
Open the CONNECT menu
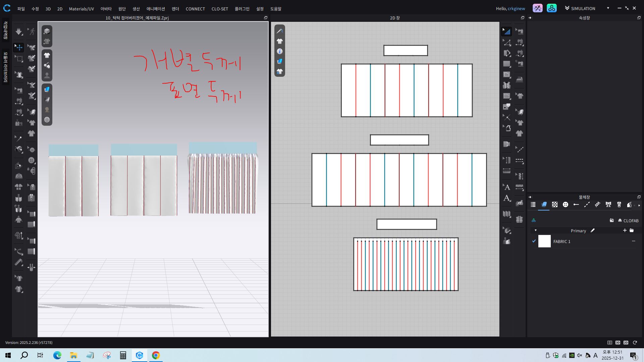[195, 9]
